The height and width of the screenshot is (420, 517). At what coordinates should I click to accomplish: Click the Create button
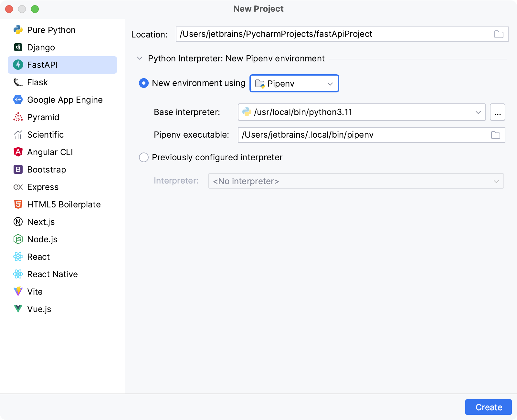(489, 407)
